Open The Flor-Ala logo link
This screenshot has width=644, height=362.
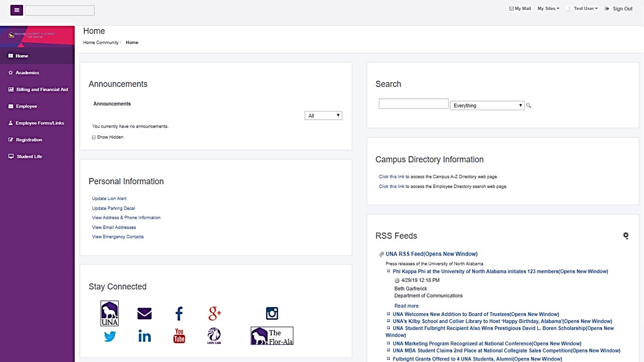click(x=272, y=336)
